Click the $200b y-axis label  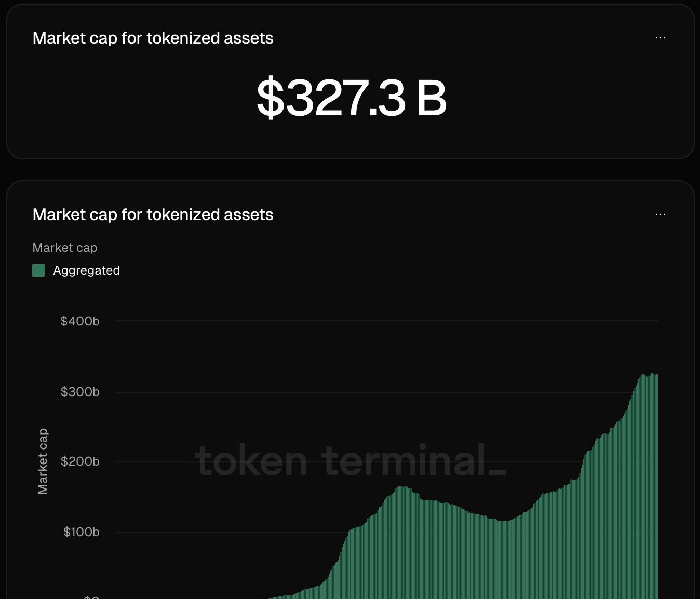(80, 461)
